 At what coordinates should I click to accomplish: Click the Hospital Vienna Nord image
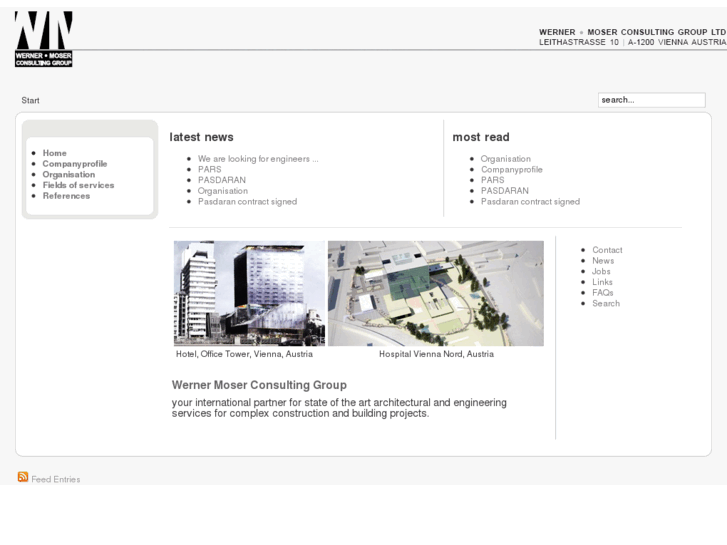coord(436,293)
